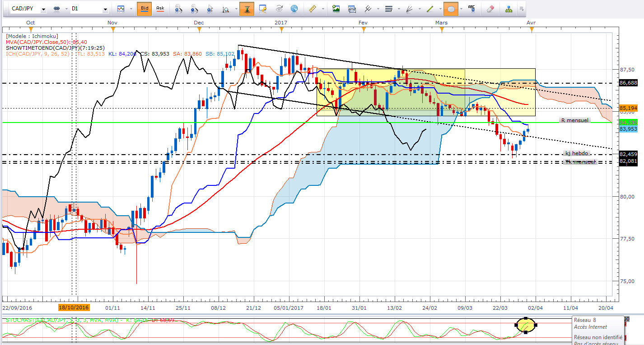The height and width of the screenshot is (345, 644).
Task: Click the 'kj hebdo' line label
Action: pyautogui.click(x=577, y=154)
